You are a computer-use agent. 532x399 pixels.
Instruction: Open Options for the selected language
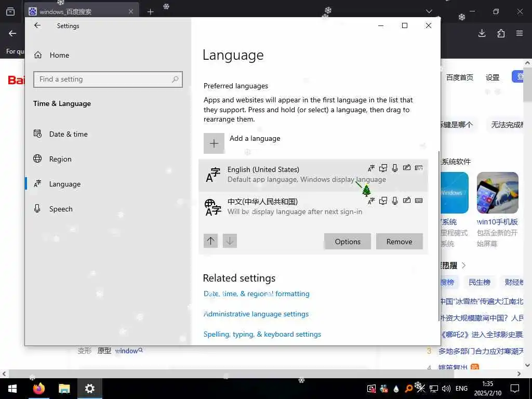pos(348,242)
